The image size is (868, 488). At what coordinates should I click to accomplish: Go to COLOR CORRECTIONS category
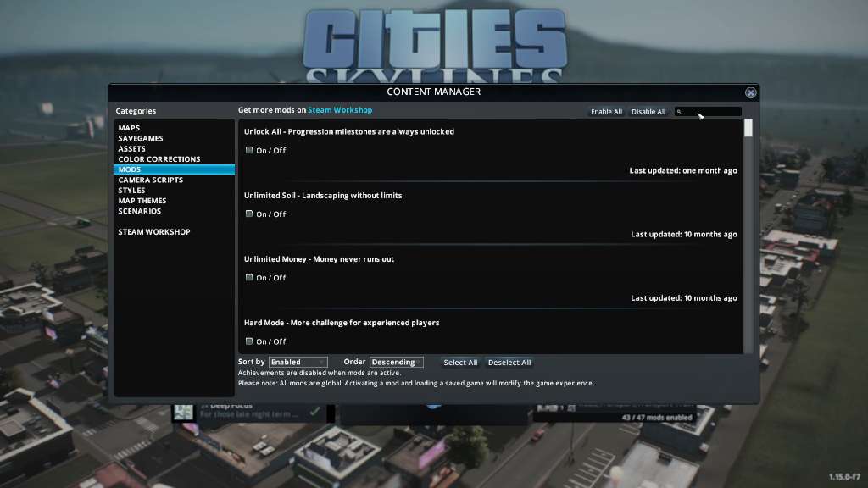click(159, 159)
